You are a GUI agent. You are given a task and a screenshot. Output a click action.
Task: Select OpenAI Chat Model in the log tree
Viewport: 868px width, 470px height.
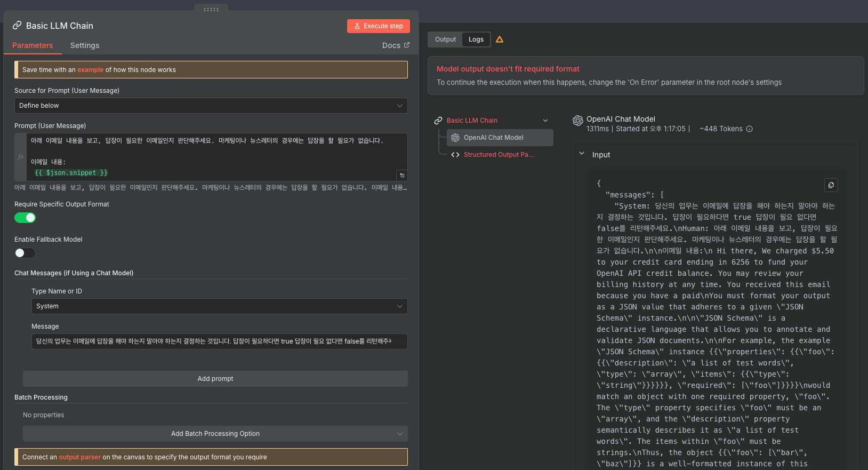click(x=500, y=138)
